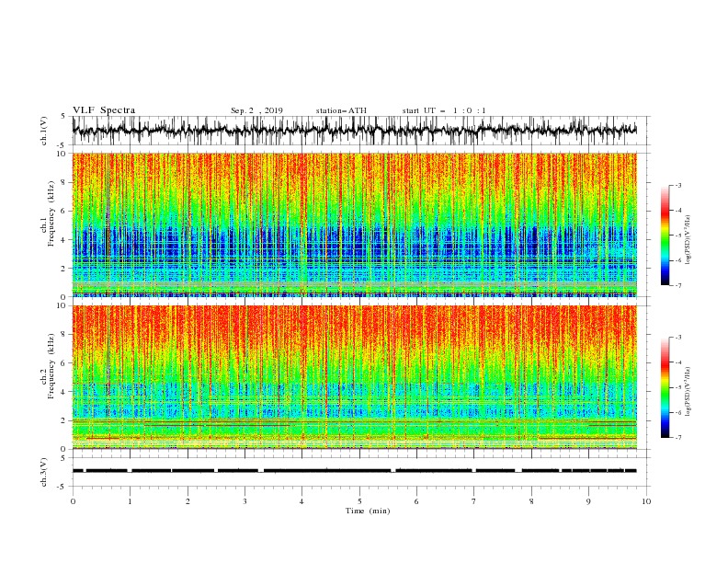Click the "8" kHz tick on ch.1 frequency axis
This screenshot has width=728, height=563.
tap(65, 182)
